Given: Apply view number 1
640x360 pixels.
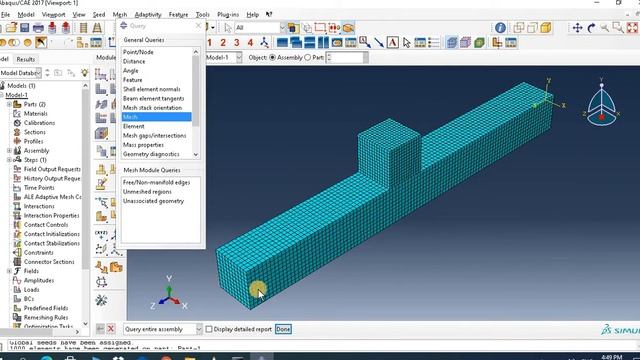Looking at the screenshot, I should point(209,42).
